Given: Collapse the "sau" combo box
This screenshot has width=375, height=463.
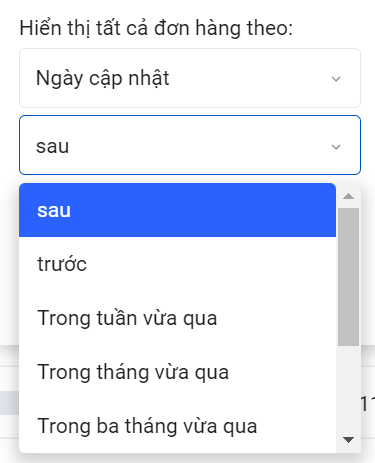Looking at the screenshot, I should tap(190, 145).
